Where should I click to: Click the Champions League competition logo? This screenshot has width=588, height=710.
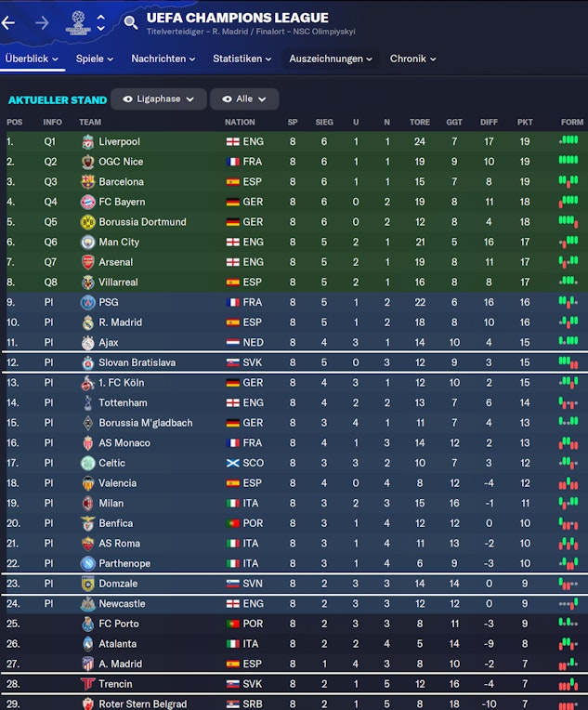[x=78, y=22]
